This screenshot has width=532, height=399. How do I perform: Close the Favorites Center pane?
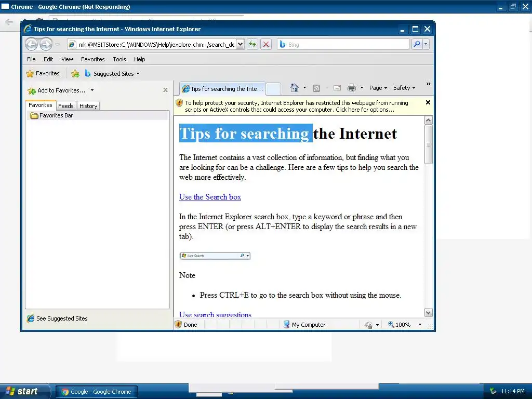pos(165,90)
